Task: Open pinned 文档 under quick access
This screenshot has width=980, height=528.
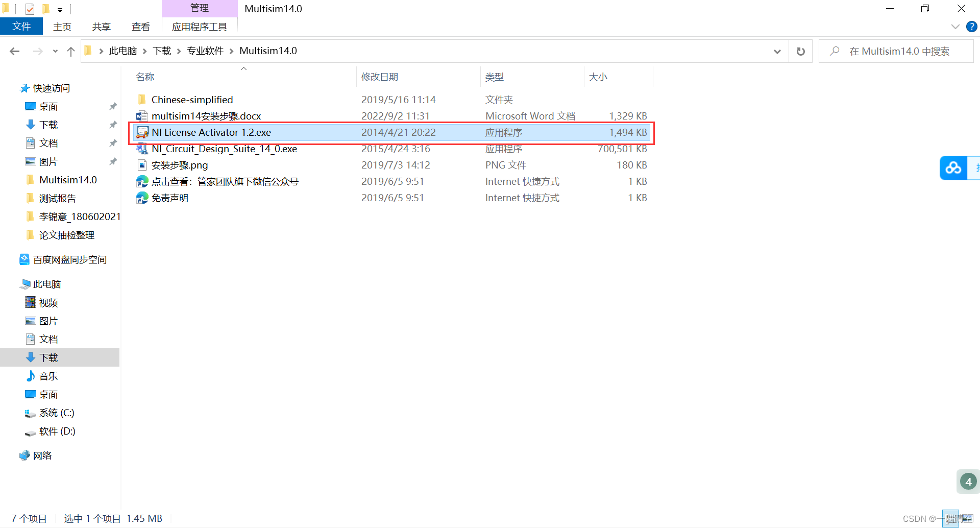Action: pyautogui.click(x=42, y=143)
